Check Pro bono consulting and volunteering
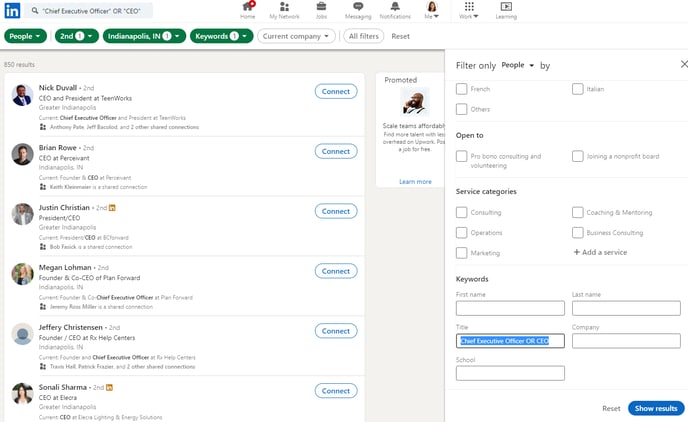This screenshot has height=422, width=688. pos(461,156)
